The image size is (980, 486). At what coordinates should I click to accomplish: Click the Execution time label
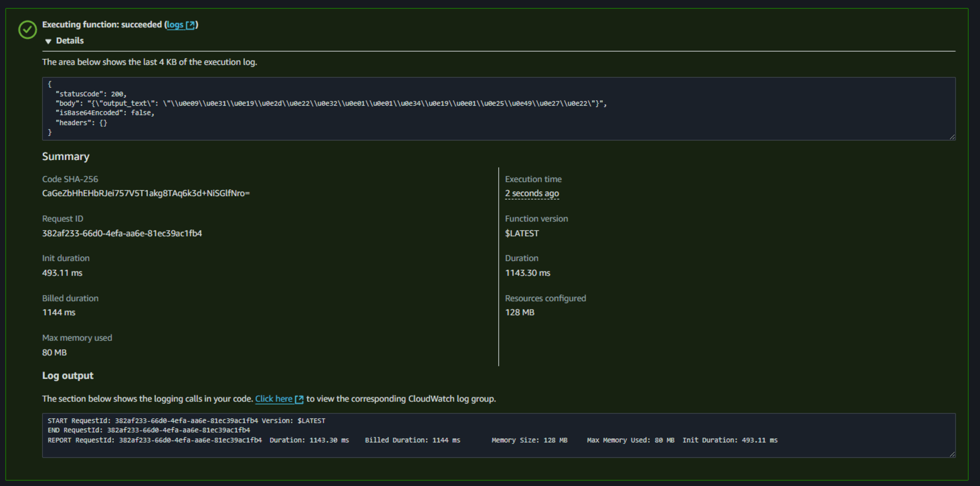tap(533, 179)
